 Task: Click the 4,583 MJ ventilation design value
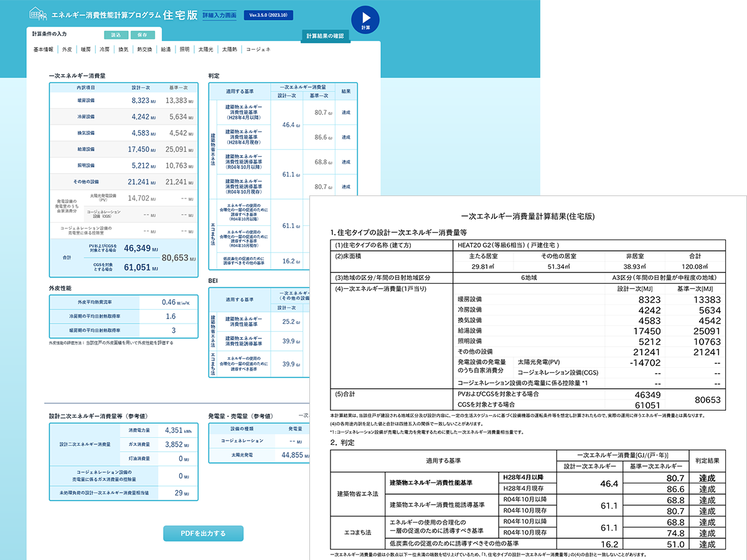point(143,133)
